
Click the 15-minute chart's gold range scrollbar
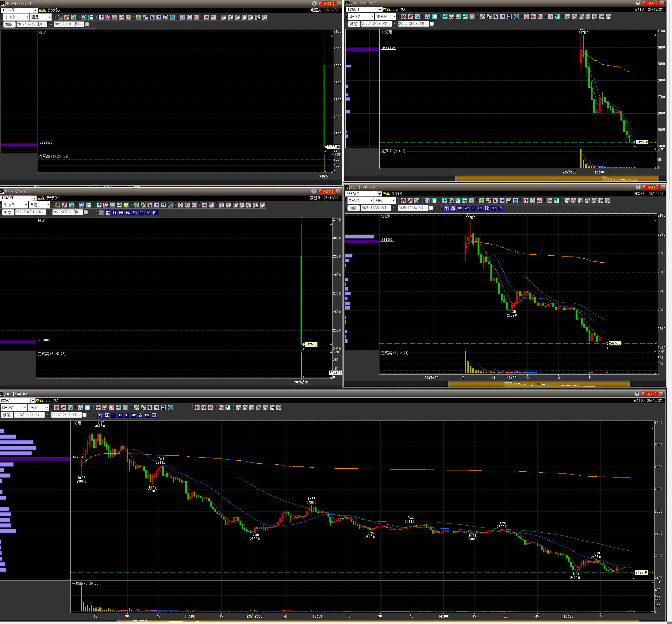click(x=556, y=178)
